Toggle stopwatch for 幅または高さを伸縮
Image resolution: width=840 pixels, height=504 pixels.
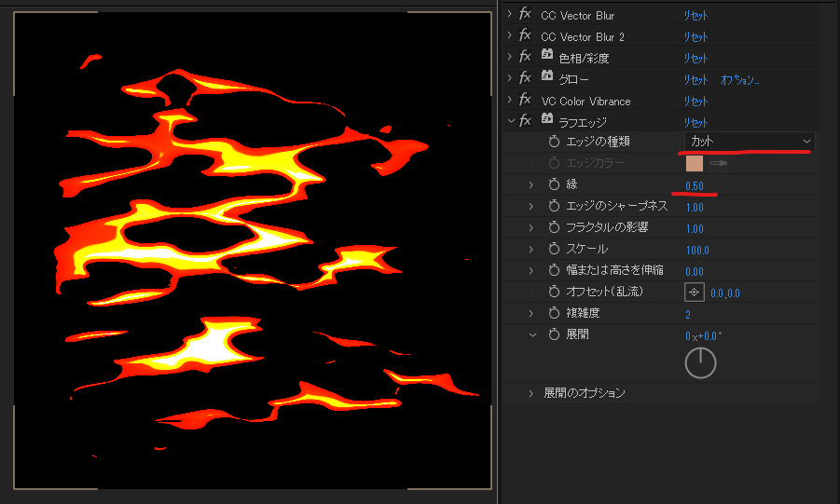(554, 270)
